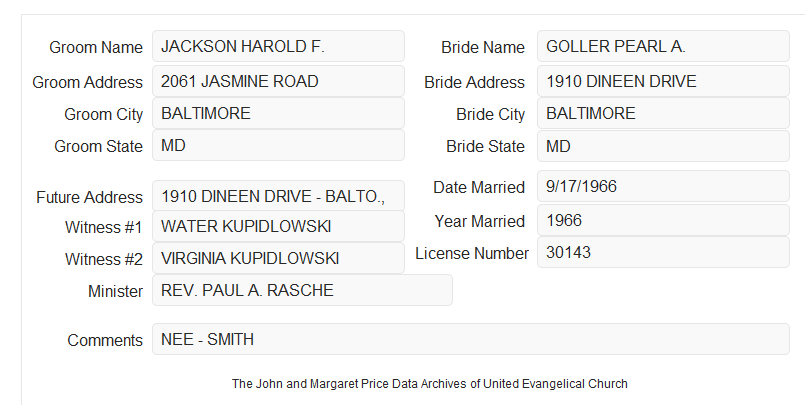
Task: Select the Groom Address input field
Action: (278, 81)
